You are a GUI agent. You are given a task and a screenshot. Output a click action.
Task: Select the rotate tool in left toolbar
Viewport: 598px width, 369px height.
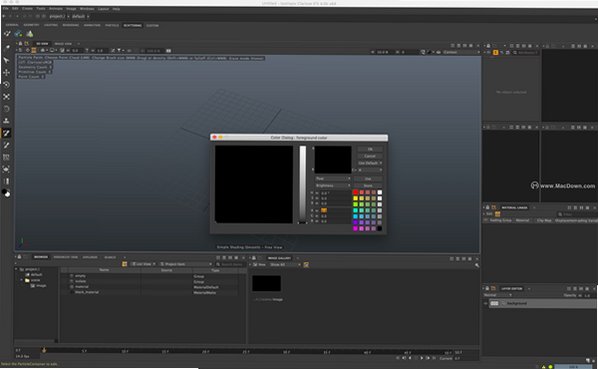(6, 85)
